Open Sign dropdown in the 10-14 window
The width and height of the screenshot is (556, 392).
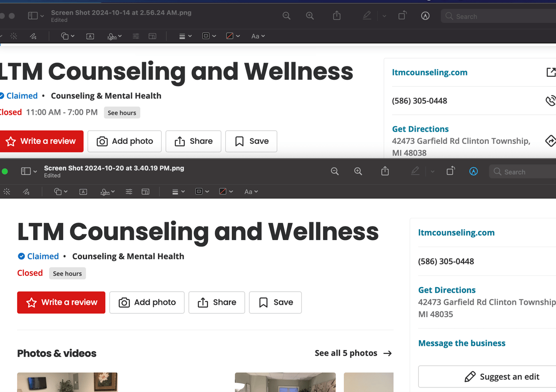click(114, 36)
